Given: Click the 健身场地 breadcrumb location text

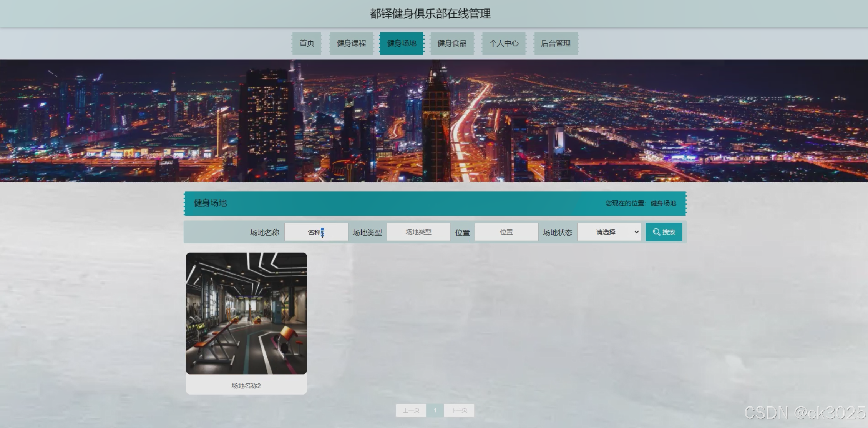Looking at the screenshot, I should pos(663,203).
